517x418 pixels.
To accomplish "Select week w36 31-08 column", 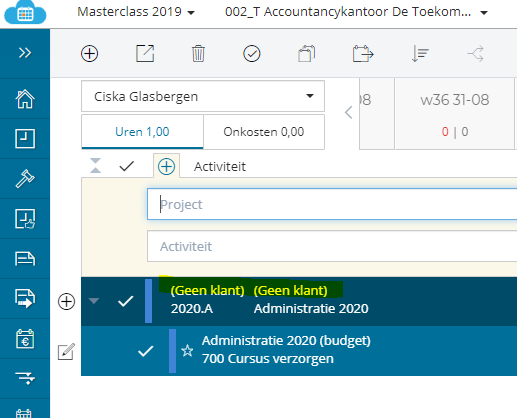I will click(x=455, y=114).
